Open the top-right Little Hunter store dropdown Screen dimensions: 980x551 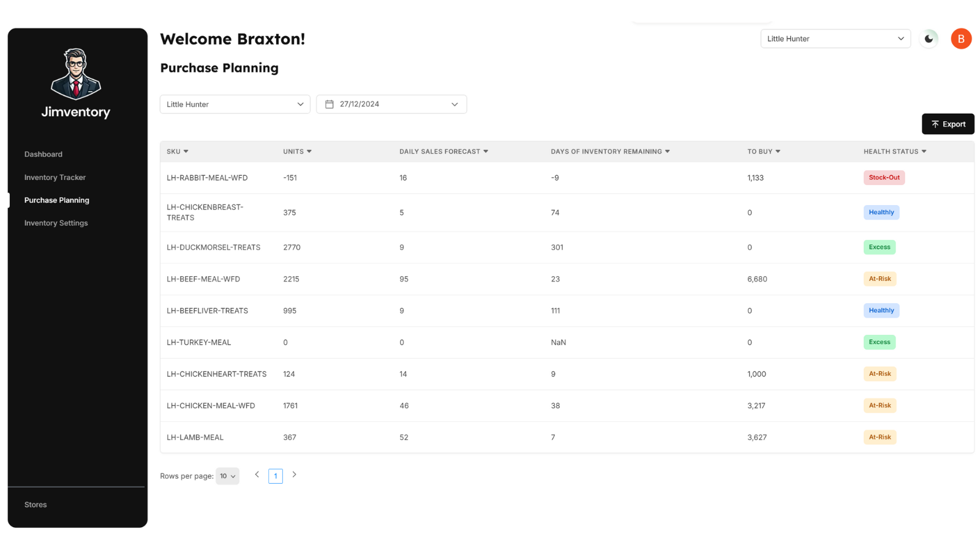click(x=835, y=39)
